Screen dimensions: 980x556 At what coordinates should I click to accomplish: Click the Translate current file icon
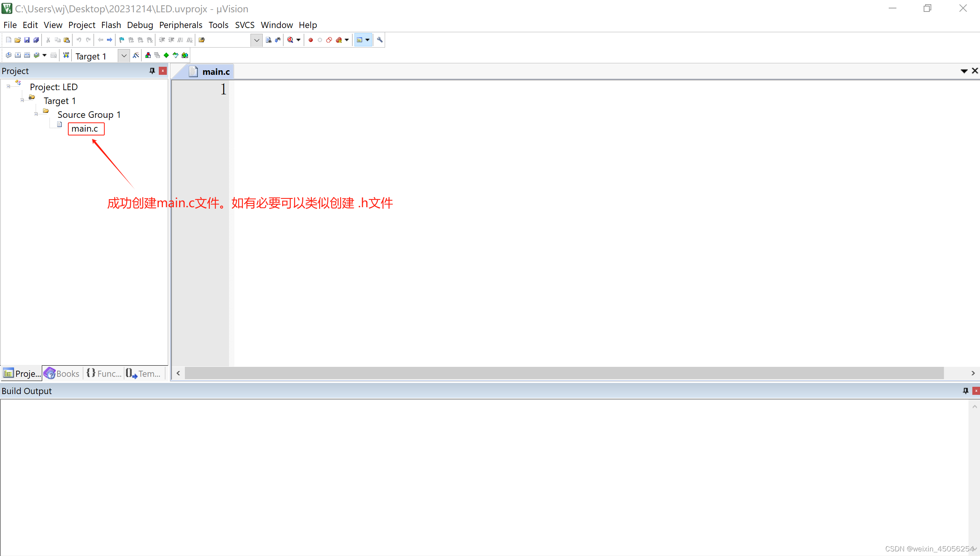(8, 55)
